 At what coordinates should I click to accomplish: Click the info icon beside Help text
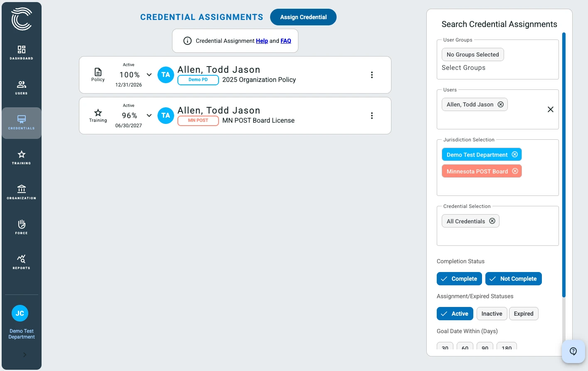point(187,41)
